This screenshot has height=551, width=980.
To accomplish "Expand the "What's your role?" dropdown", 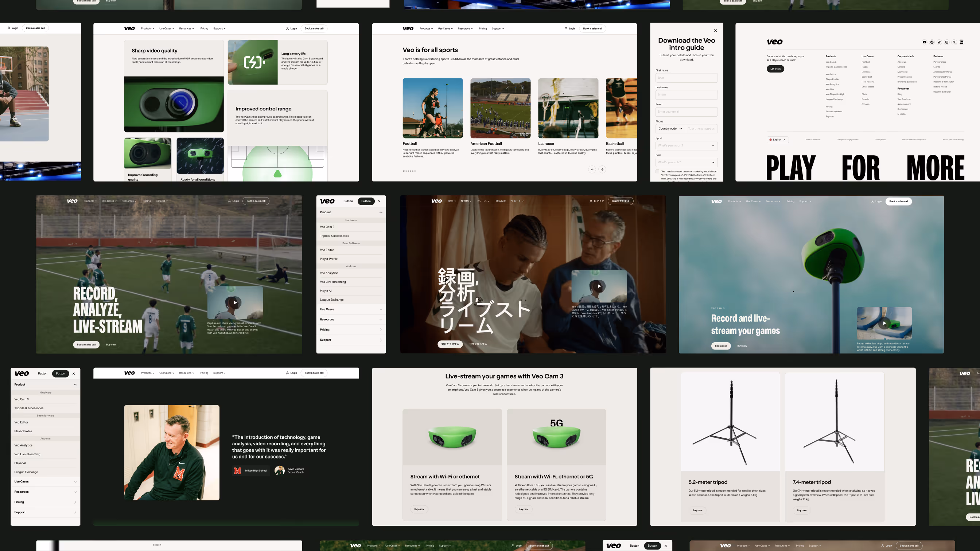I will (x=686, y=163).
